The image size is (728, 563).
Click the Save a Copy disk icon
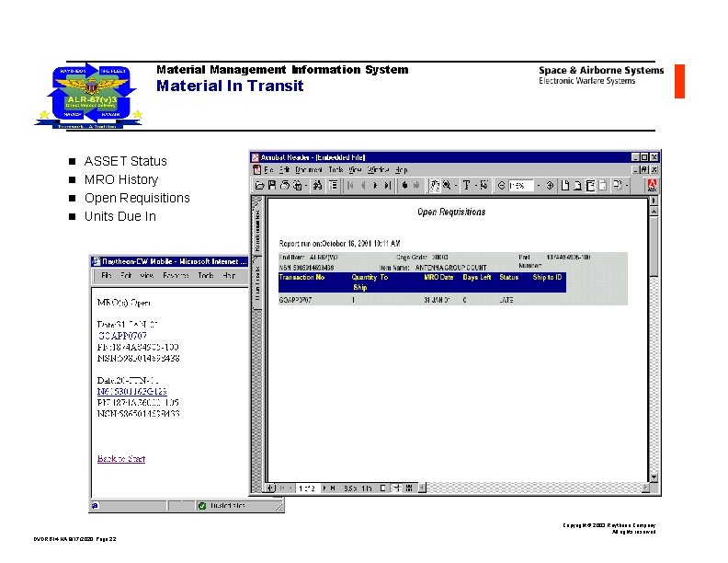point(272,185)
